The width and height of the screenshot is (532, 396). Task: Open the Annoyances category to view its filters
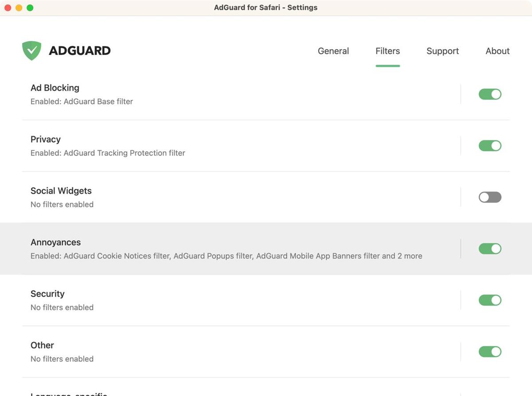click(177, 248)
